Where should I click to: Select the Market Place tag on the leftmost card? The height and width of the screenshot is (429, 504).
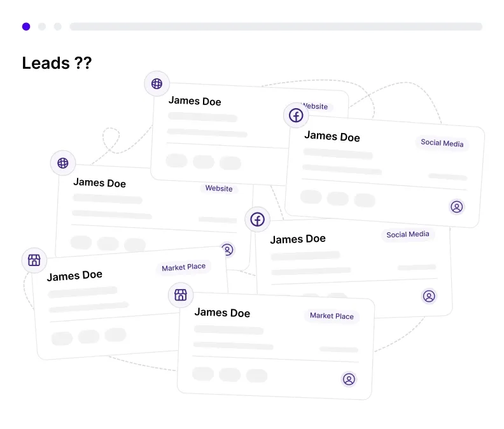[183, 267]
